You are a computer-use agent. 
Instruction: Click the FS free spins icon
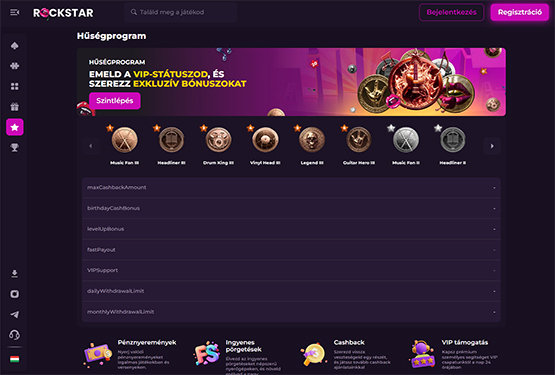207,354
